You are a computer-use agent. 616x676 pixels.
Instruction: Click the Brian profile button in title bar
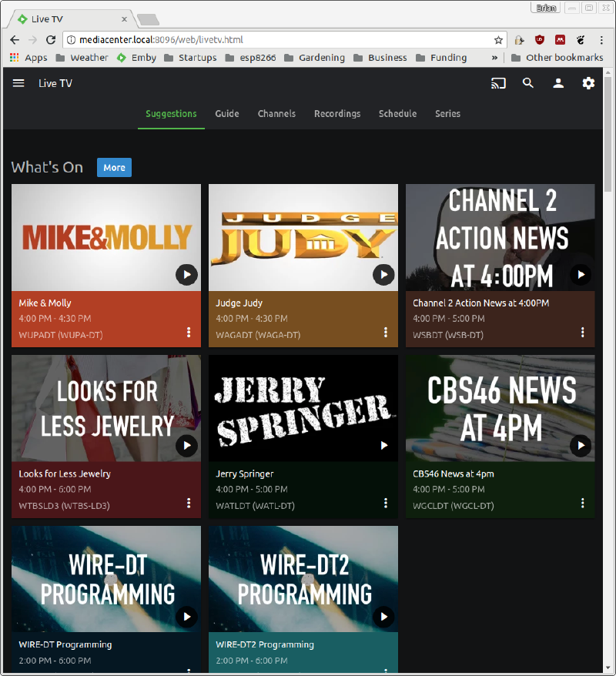[546, 8]
